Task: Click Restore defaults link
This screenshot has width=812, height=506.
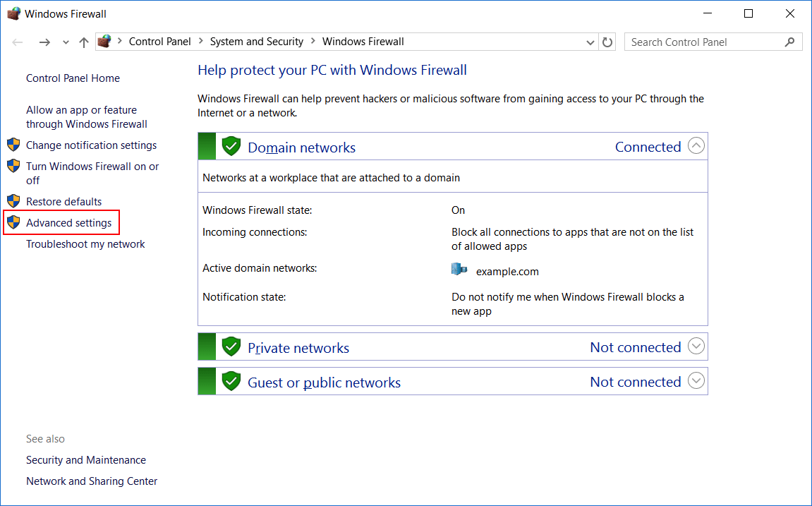Action: (x=63, y=202)
